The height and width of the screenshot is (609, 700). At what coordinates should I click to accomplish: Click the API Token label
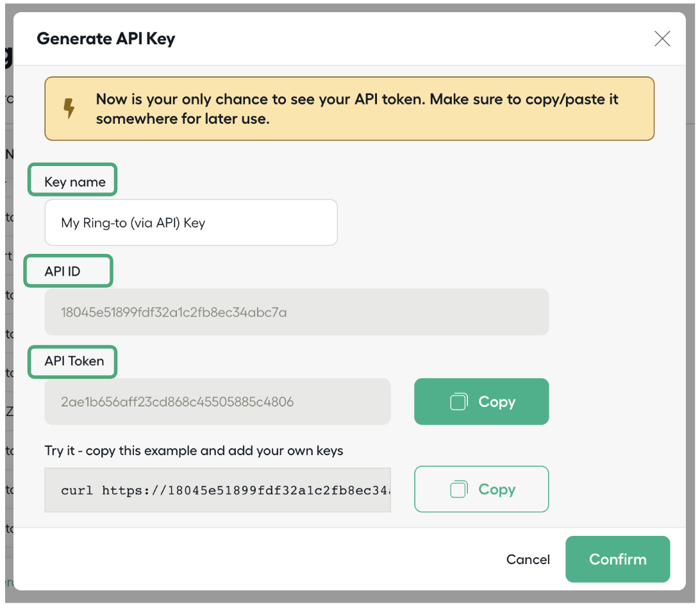pyautogui.click(x=74, y=361)
